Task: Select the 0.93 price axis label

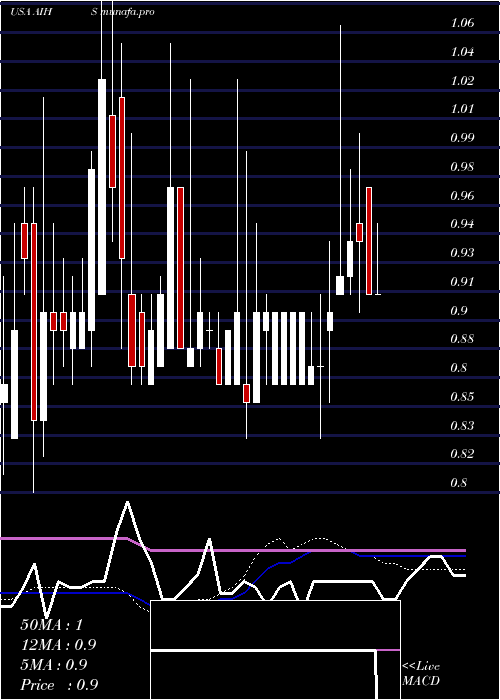Action: click(462, 253)
